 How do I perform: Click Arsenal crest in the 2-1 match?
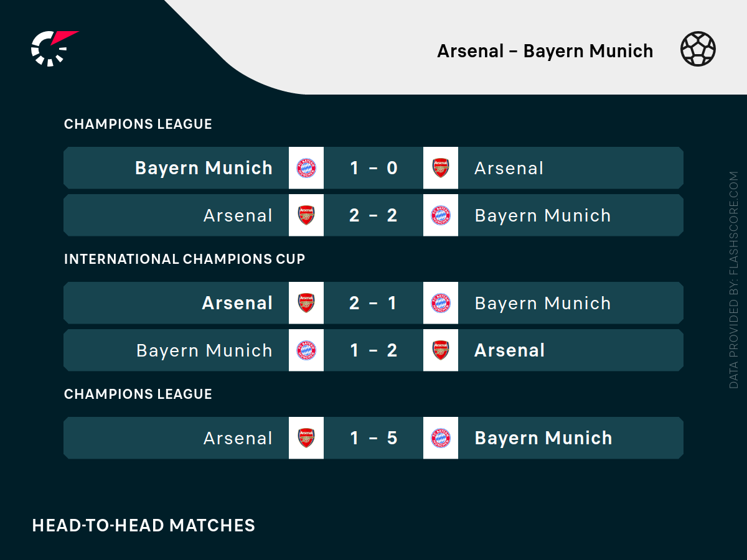[x=306, y=303]
